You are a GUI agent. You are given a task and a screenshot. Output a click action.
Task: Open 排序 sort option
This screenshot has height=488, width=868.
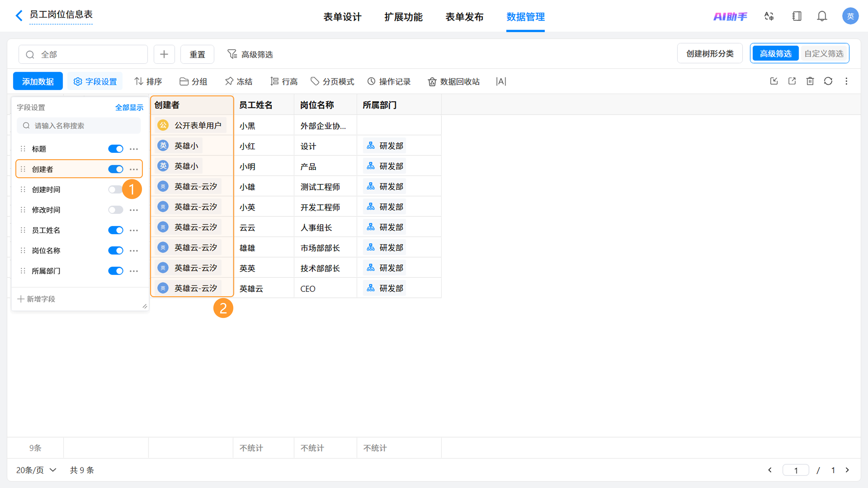pyautogui.click(x=148, y=81)
